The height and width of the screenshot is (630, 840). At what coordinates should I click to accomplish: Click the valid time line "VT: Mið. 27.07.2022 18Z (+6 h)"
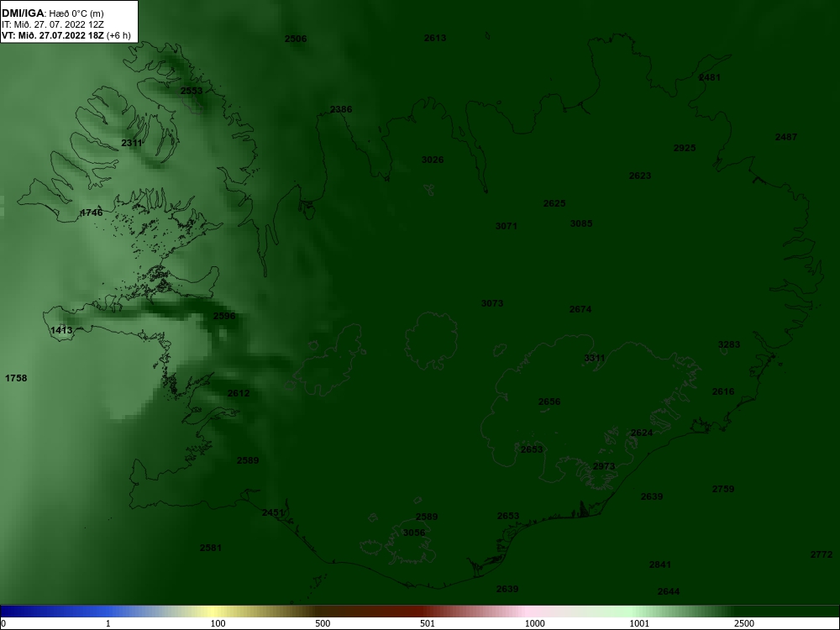(x=66, y=35)
